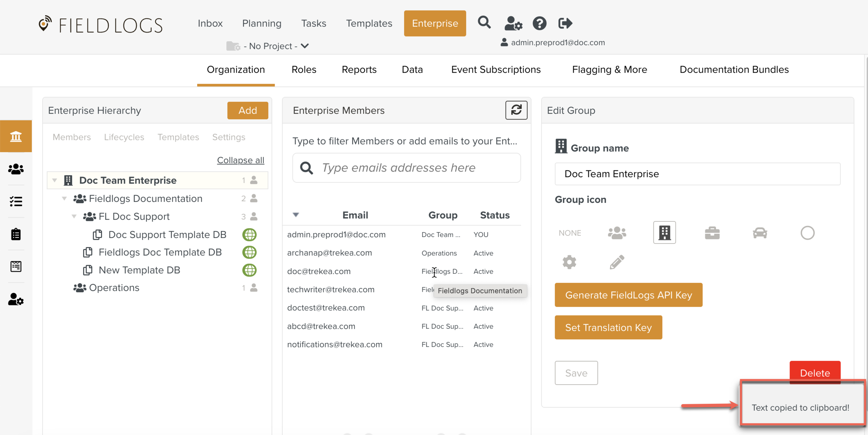Open the Event Subscriptions tab

click(x=495, y=70)
